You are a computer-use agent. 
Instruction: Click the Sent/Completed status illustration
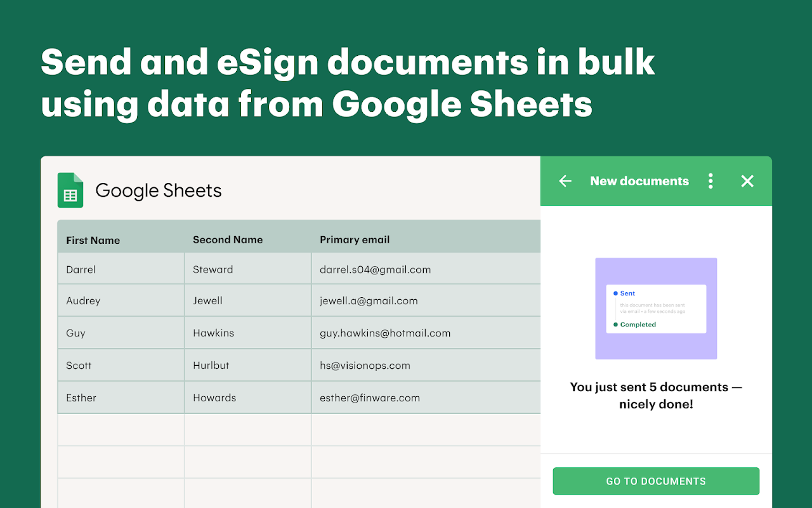point(656,309)
